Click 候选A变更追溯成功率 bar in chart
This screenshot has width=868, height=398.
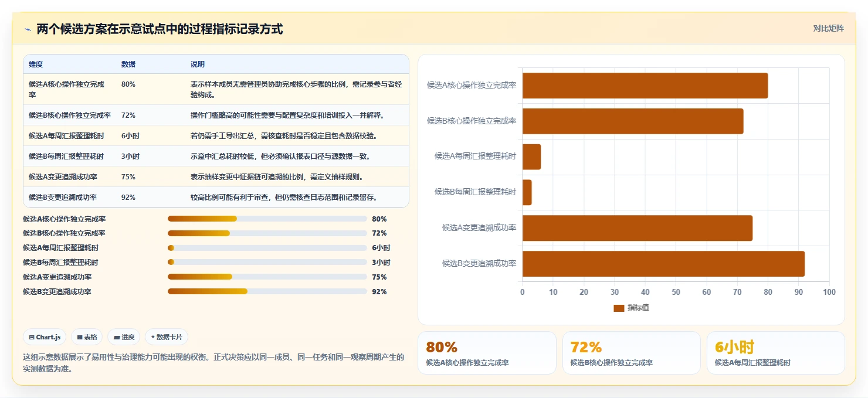[638, 228]
